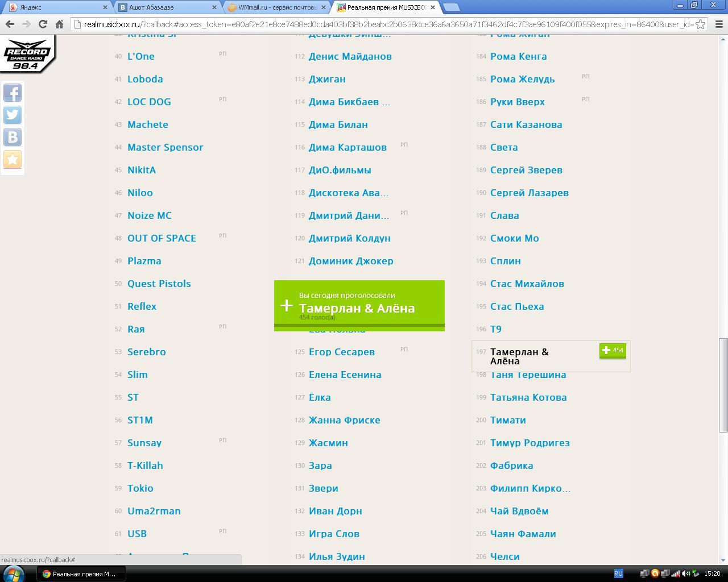Open artist Noize MC
Screen dimensions: 728x582
tap(150, 215)
